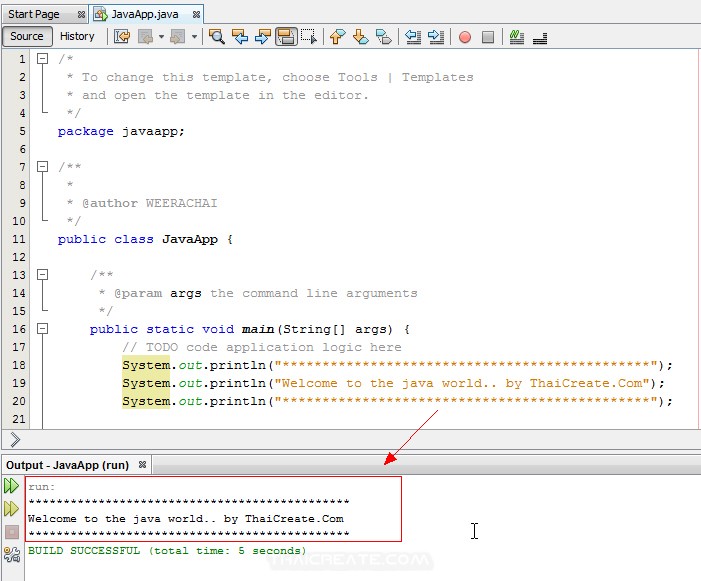Screen dimensions: 701x581
Task: Click line number 5 in gutter
Action: click(x=22, y=131)
